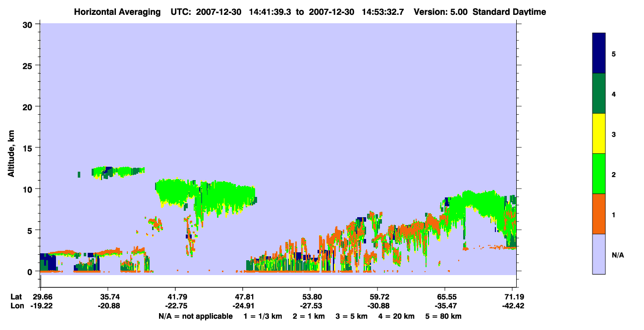Click the colorbar label 'N/A'
This screenshot has width=644, height=330.
click(617, 255)
